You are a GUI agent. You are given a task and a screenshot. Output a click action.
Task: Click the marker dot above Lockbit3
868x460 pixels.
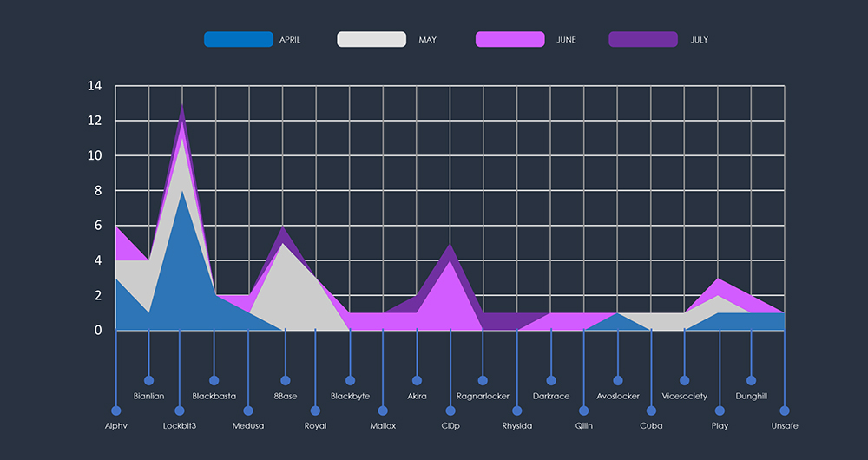(x=180, y=411)
